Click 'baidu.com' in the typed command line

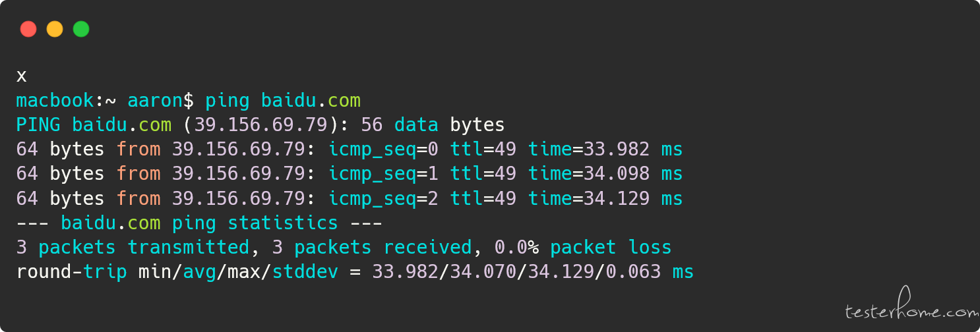(311, 101)
